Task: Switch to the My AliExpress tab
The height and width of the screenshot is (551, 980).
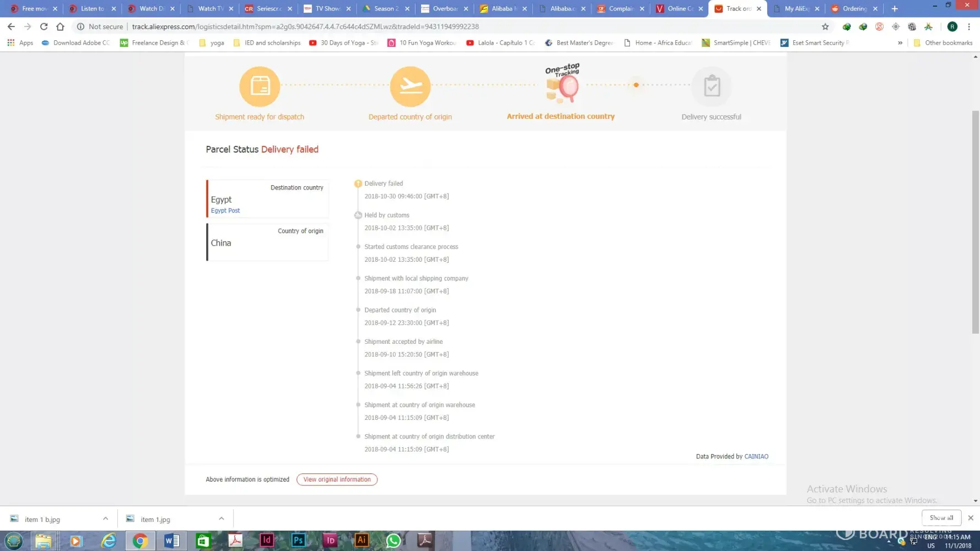Action: pyautogui.click(x=795, y=8)
